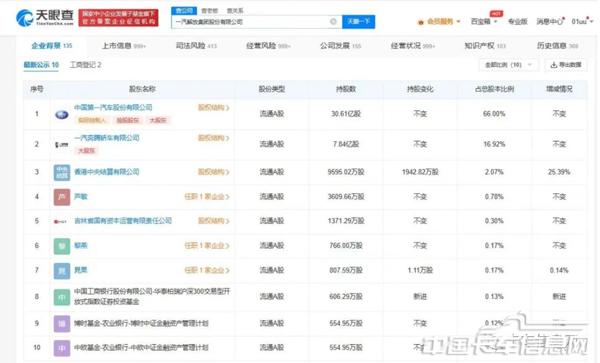Clear the search box with the X icon
Image resolution: width=600 pixels, height=363 pixels.
coord(333,22)
